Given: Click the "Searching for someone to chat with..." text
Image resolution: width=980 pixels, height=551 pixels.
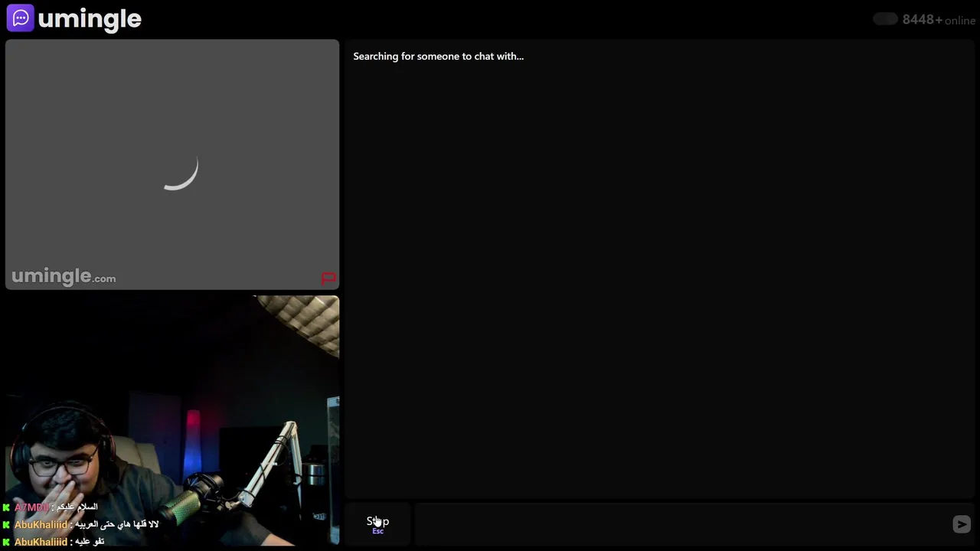Looking at the screenshot, I should pyautogui.click(x=439, y=57).
